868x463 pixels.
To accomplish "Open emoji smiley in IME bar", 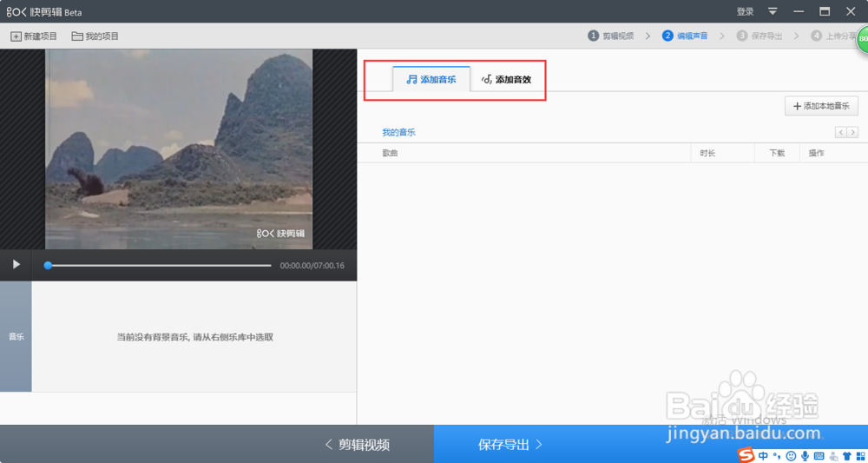I will (x=791, y=456).
